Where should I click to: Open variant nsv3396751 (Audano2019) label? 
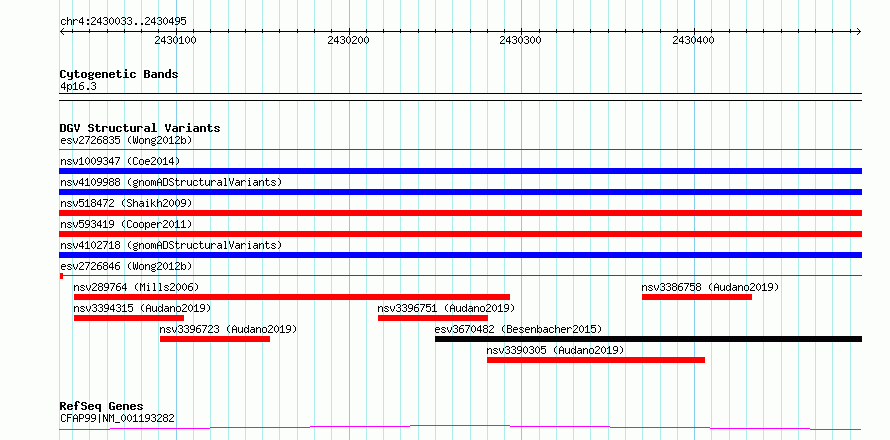446,308
